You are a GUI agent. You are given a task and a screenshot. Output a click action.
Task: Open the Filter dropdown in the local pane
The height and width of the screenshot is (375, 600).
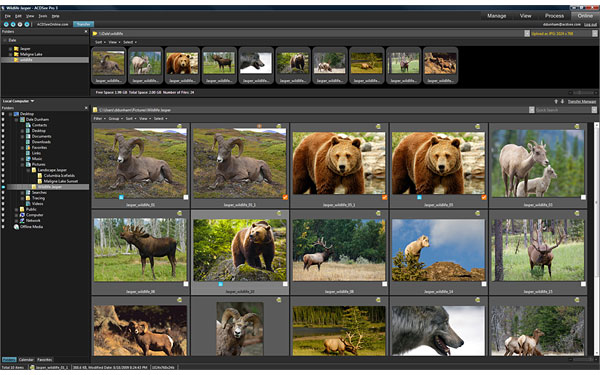tap(99, 119)
